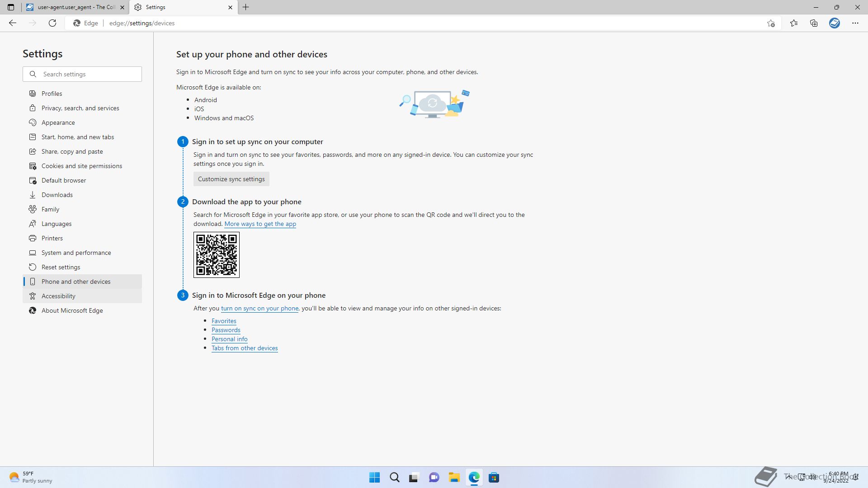This screenshot has height=488, width=868.
Task: Open taskbar Search magnifier
Action: click(394, 477)
